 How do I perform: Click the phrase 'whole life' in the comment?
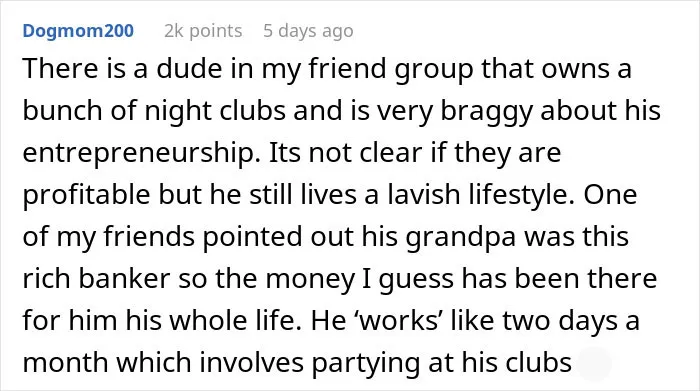234,321
